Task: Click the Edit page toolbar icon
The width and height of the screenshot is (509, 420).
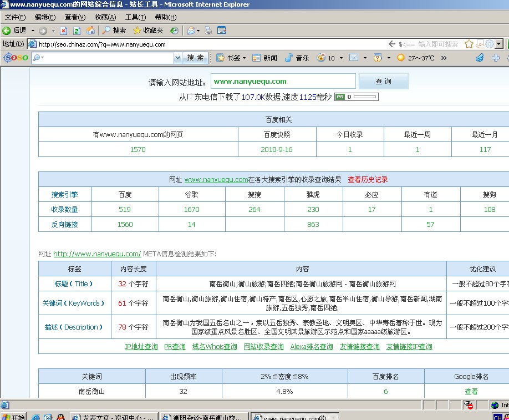Action: (x=222, y=31)
